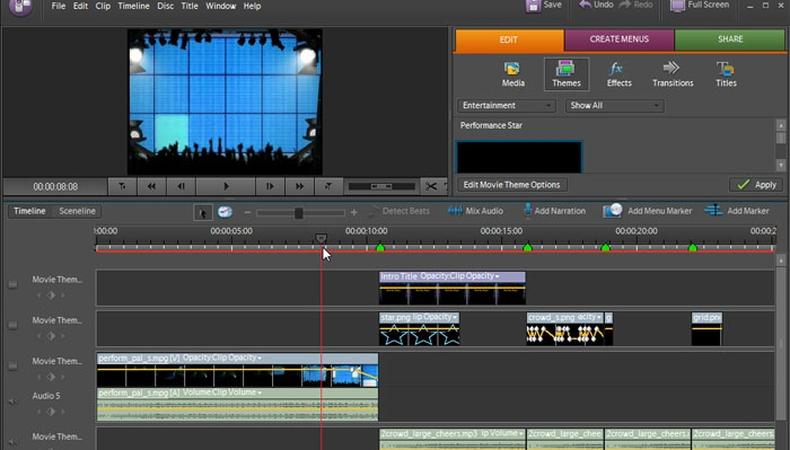Image resolution: width=790 pixels, height=450 pixels.
Task: Switch to the Share tab
Action: click(730, 39)
